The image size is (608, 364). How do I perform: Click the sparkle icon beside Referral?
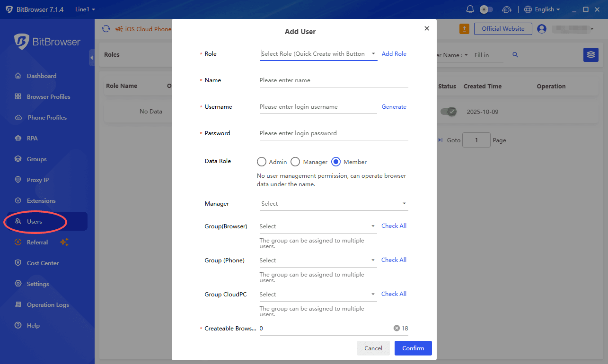(x=64, y=242)
